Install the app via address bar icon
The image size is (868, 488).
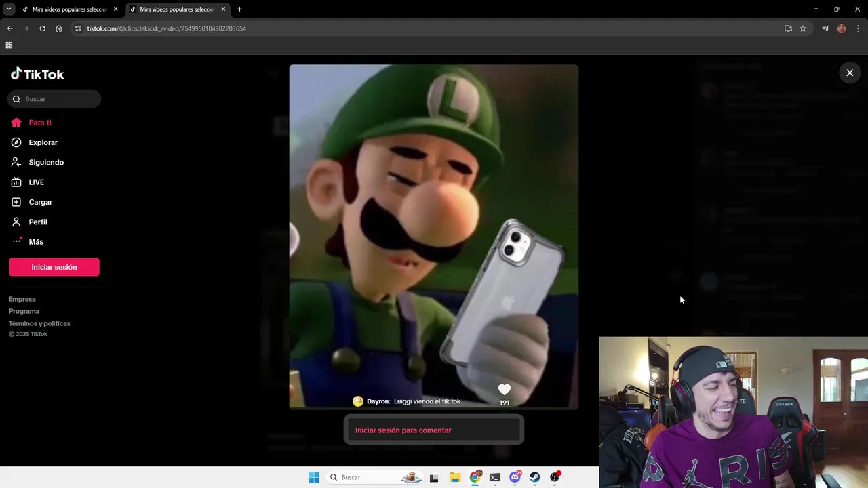click(788, 28)
